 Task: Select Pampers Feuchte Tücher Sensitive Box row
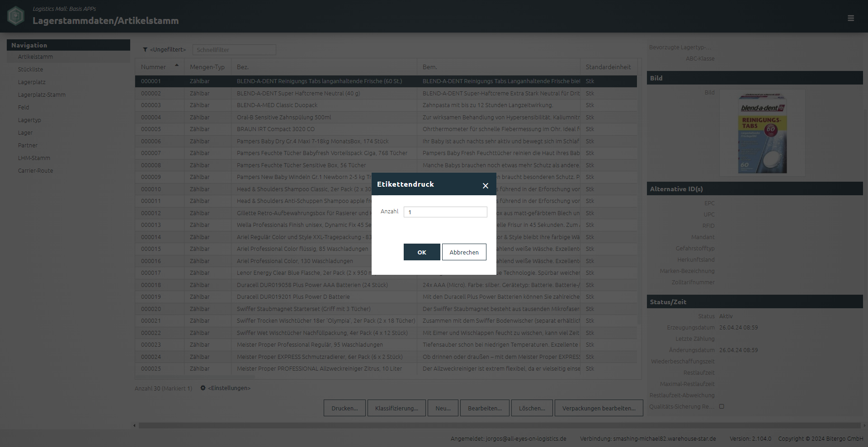coord(386,165)
